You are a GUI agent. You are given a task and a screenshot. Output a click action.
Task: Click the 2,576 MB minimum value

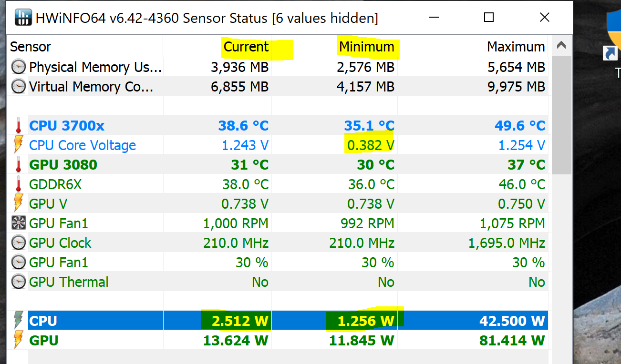(366, 67)
